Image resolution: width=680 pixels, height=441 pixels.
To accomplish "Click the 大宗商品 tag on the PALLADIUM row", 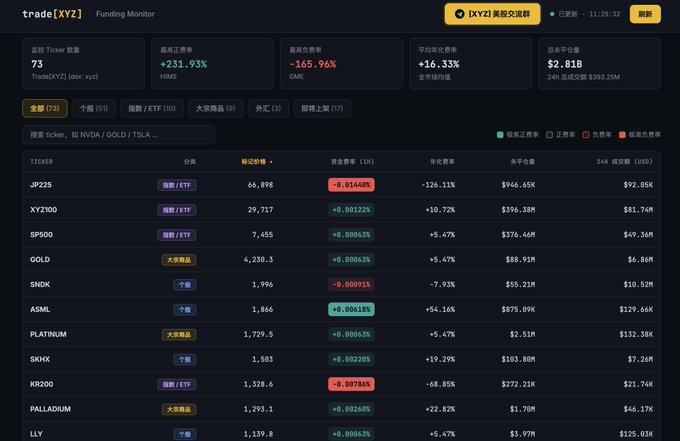I will (179, 409).
